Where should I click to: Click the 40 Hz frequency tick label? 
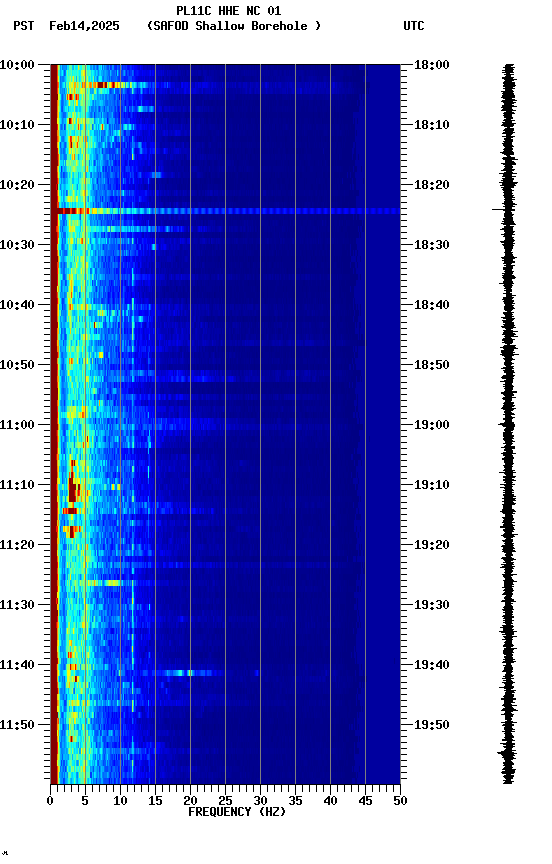330,801
